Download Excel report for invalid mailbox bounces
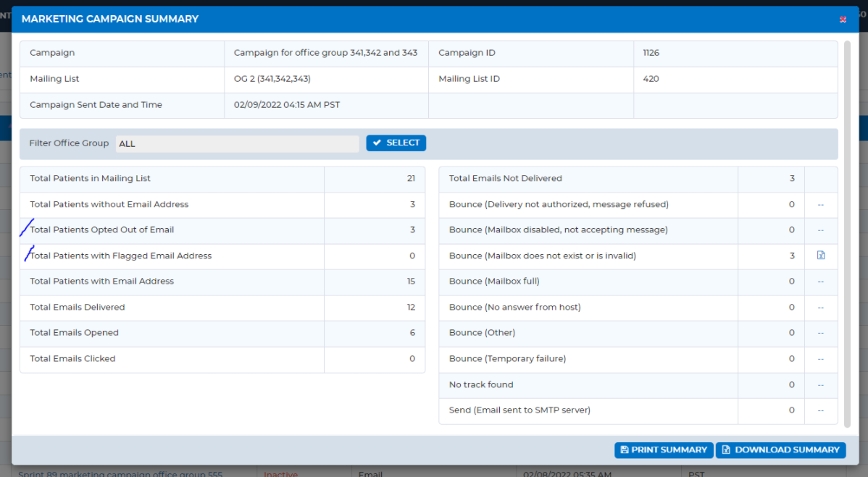 (821, 256)
